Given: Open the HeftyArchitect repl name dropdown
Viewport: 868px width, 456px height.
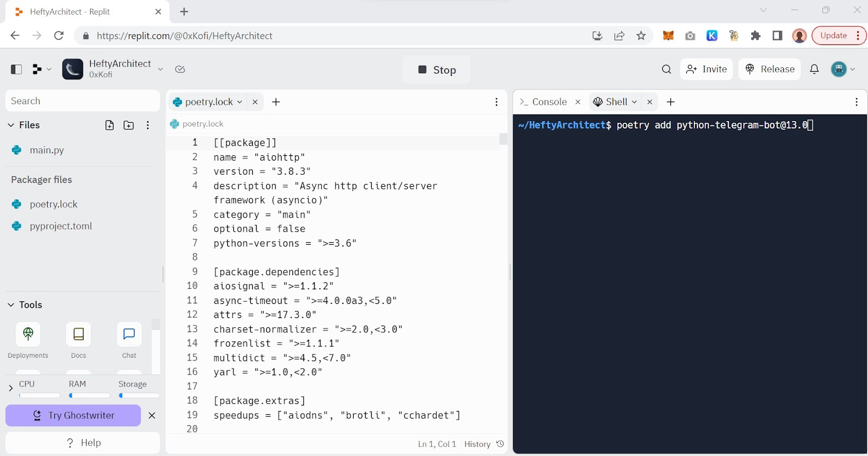Looking at the screenshot, I should click(x=160, y=69).
